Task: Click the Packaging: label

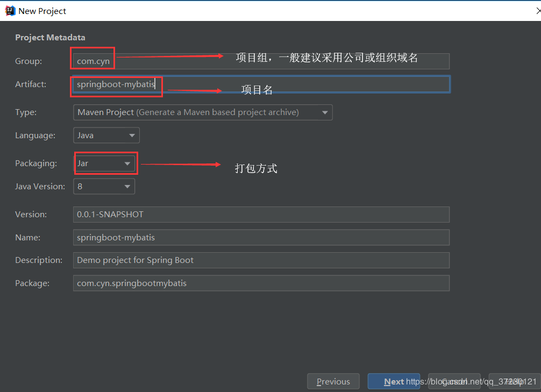Action: [36, 163]
